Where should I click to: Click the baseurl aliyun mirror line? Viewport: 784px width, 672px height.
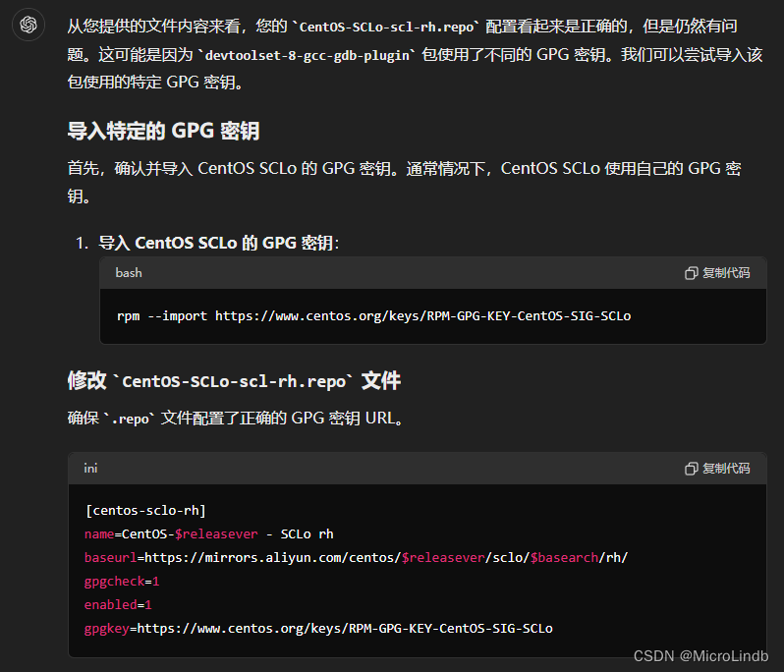coord(356,557)
